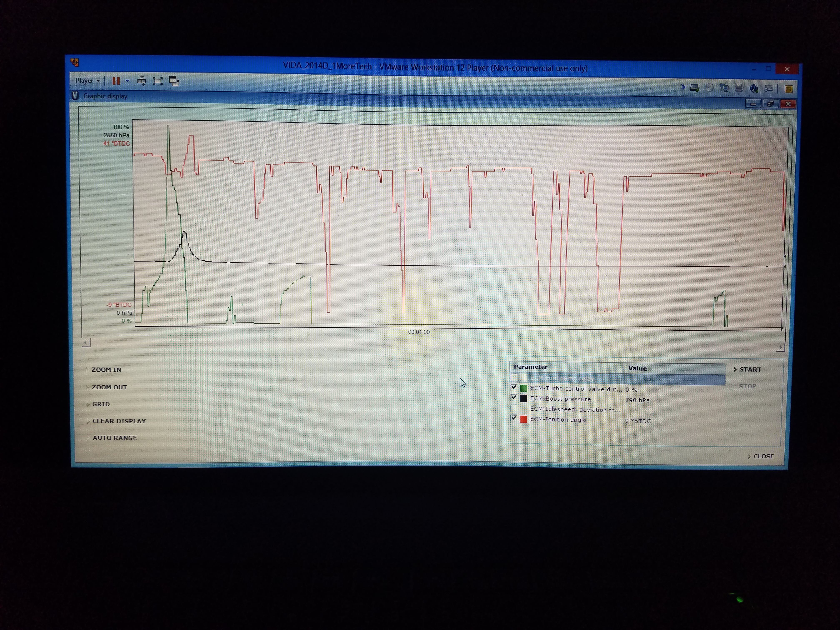Enter full screen mode icon
This screenshot has height=630, width=840.
coord(157,81)
